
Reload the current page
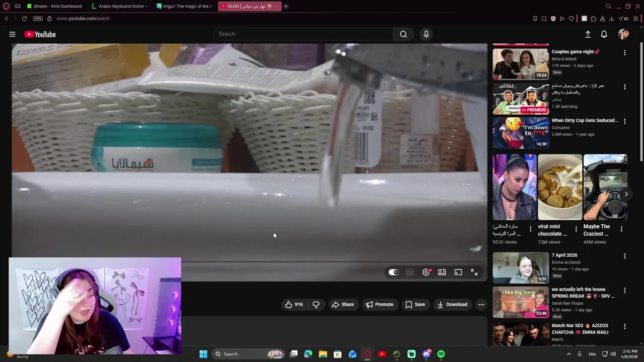click(24, 19)
